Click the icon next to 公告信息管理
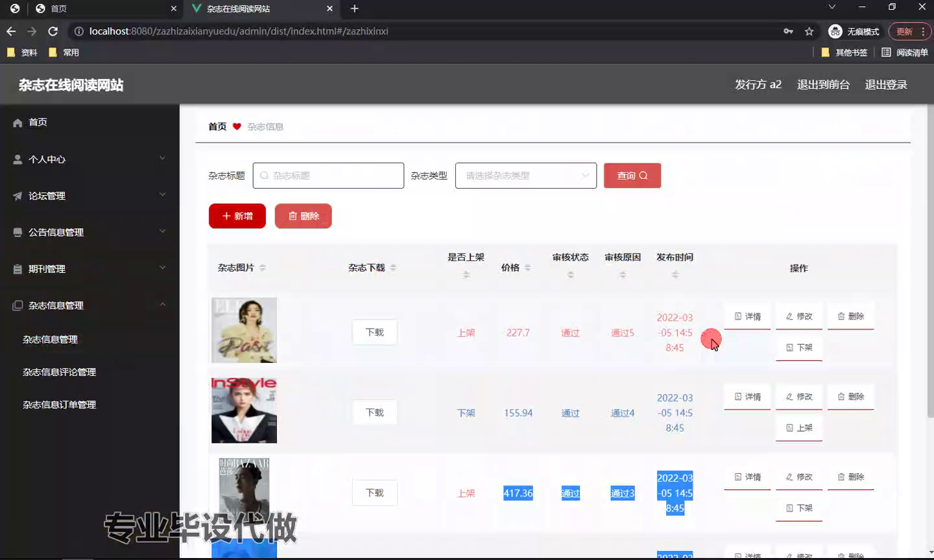934x560 pixels. tap(18, 232)
